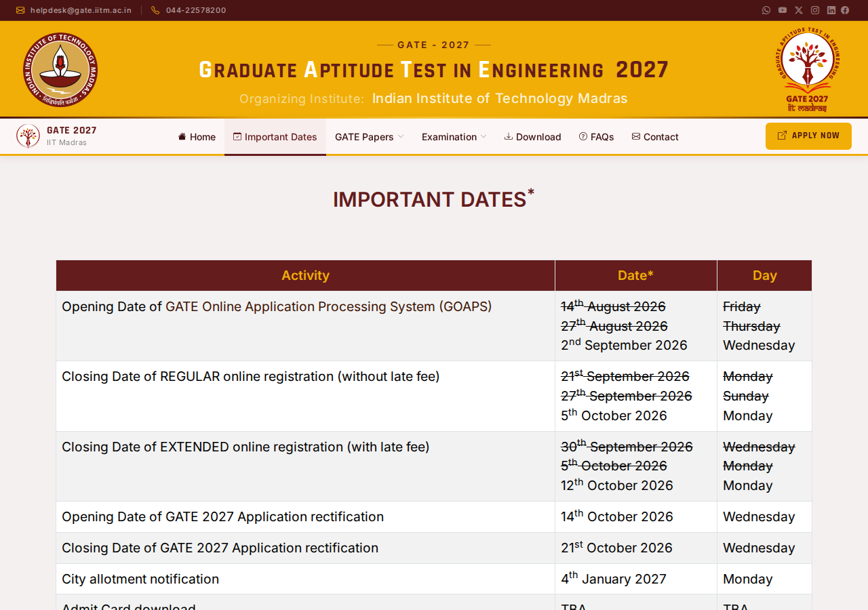The image size is (868, 610).
Task: Select the Important Dates tab
Action: tap(275, 137)
